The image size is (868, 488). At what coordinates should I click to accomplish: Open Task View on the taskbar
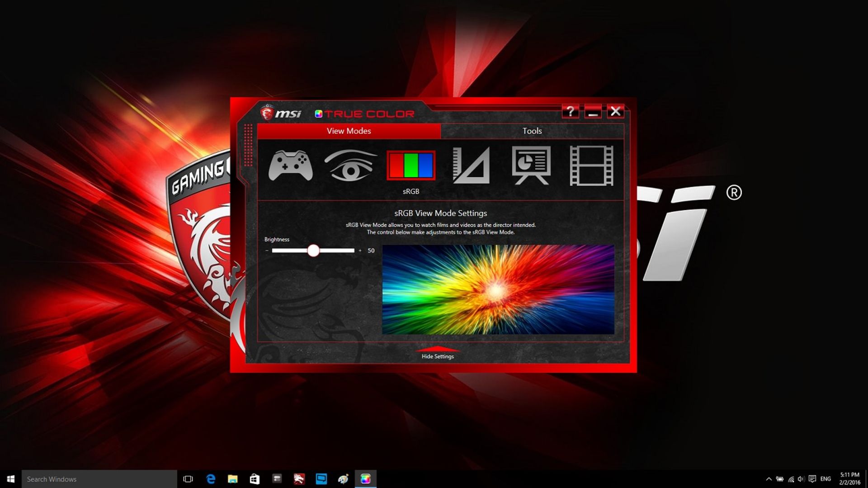click(188, 479)
